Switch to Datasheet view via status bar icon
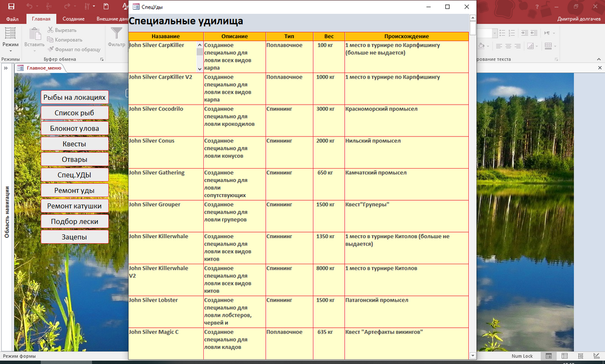Viewport: 605px width, 364px height. (x=564, y=356)
